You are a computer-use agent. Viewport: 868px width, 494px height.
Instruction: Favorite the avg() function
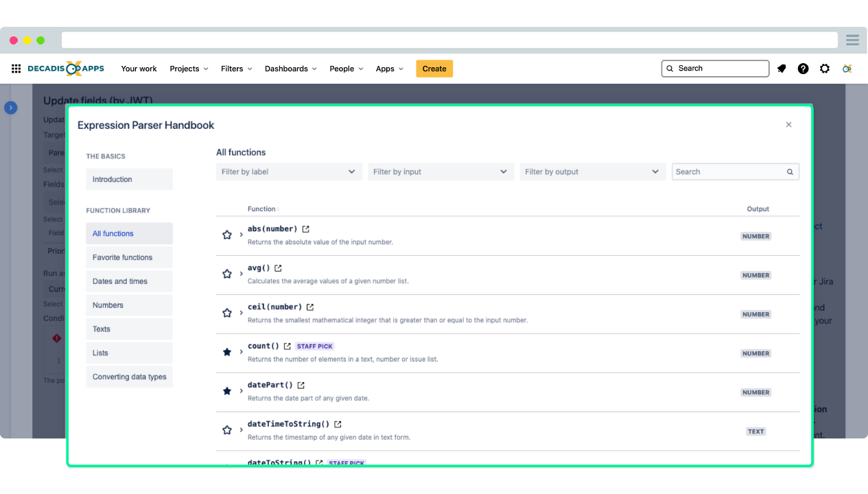227,274
